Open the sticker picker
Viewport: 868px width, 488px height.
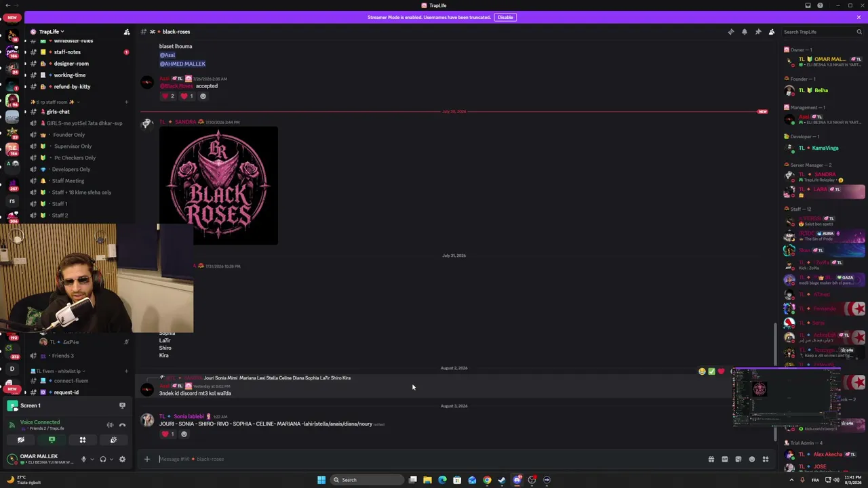point(738,459)
